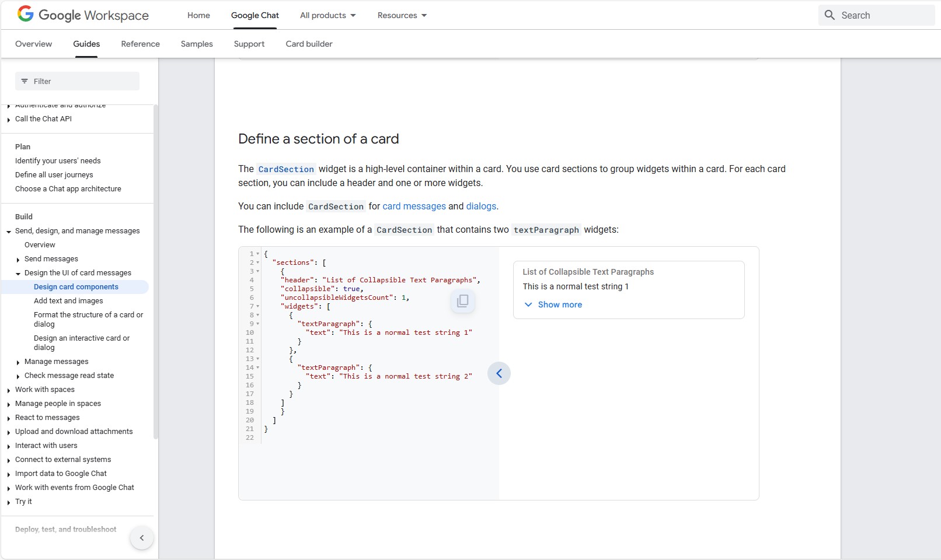Viewport: 941px width, 560px height.
Task: Open the All products dropdown
Action: click(x=327, y=15)
